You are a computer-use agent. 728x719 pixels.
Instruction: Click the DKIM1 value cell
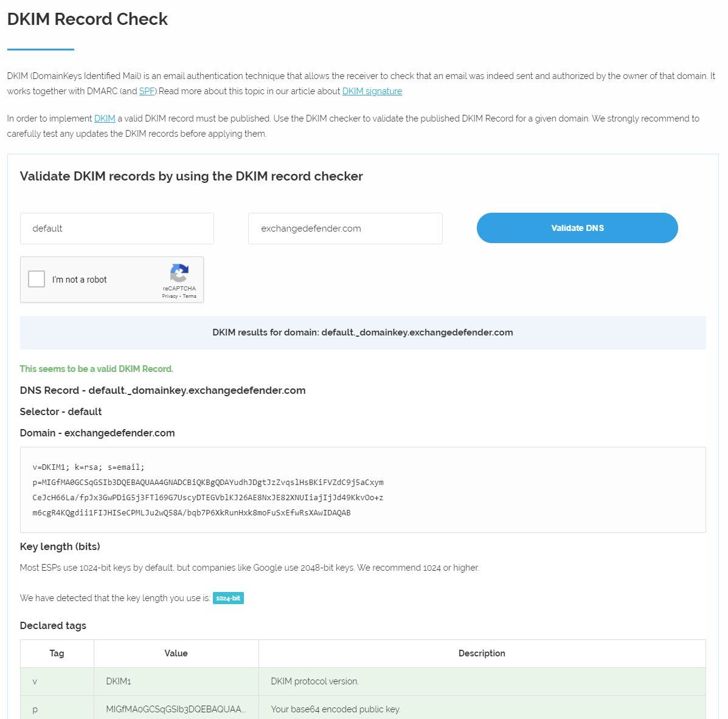[x=119, y=681]
